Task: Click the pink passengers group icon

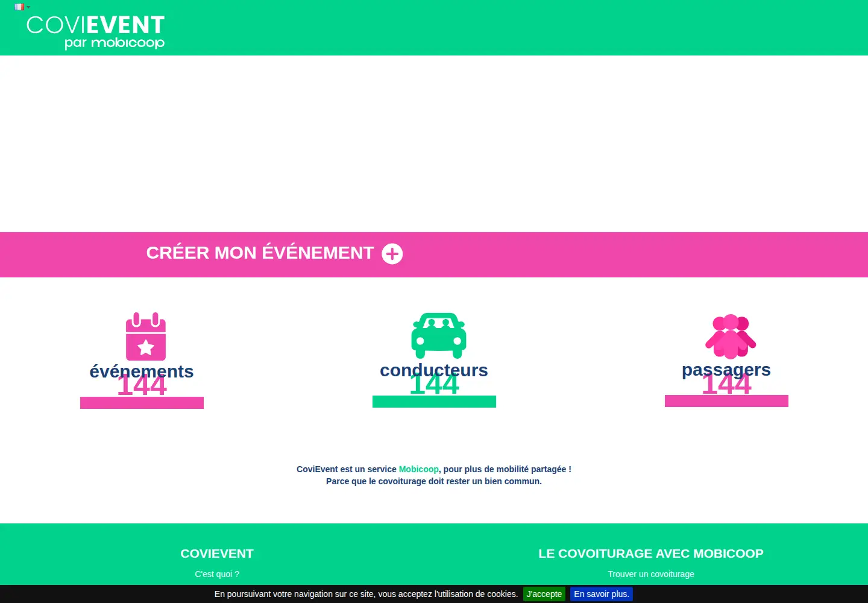Action: [731, 336]
